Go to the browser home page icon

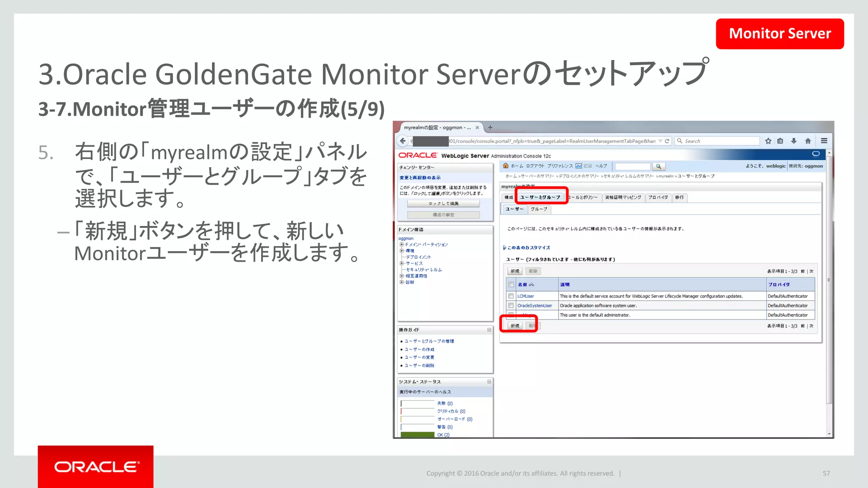tap(808, 141)
